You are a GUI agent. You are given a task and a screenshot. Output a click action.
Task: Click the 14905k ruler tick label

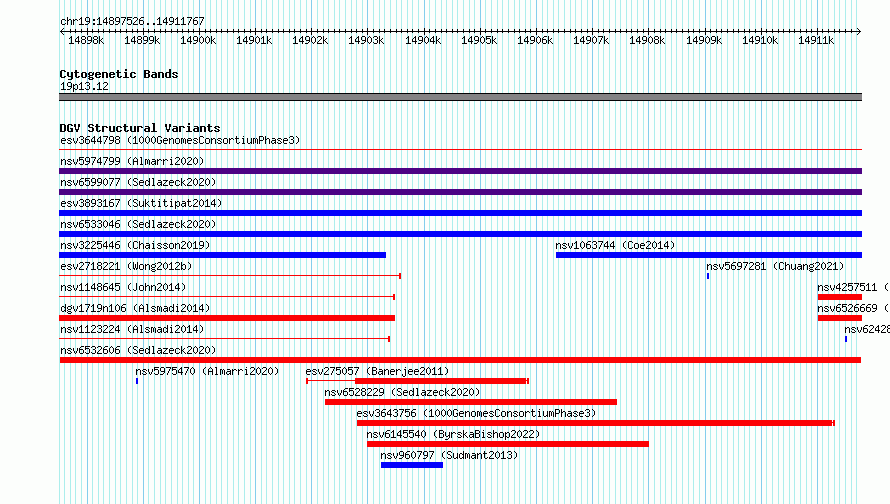(x=478, y=40)
